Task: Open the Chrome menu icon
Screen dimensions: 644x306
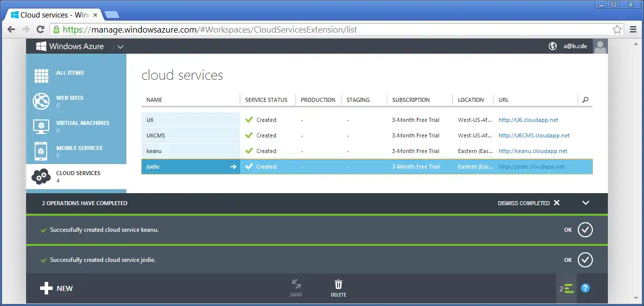Action: (x=632, y=30)
